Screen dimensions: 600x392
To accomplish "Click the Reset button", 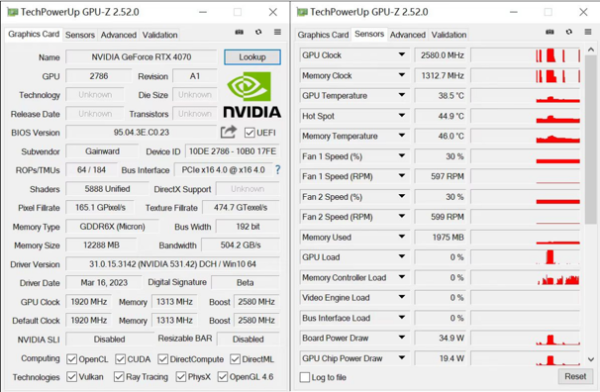I will [575, 376].
